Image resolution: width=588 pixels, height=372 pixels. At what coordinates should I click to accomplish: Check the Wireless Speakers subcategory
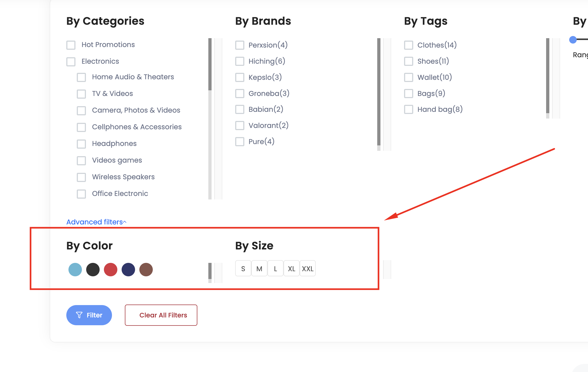point(81,177)
